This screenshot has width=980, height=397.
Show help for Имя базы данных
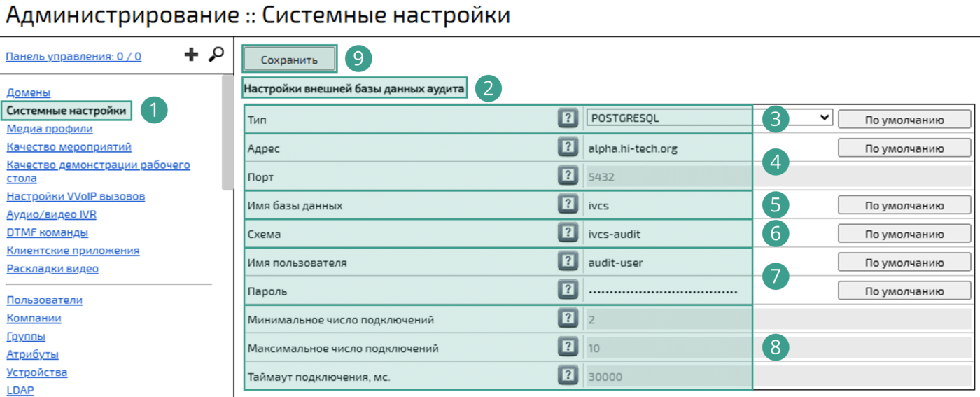point(568,204)
